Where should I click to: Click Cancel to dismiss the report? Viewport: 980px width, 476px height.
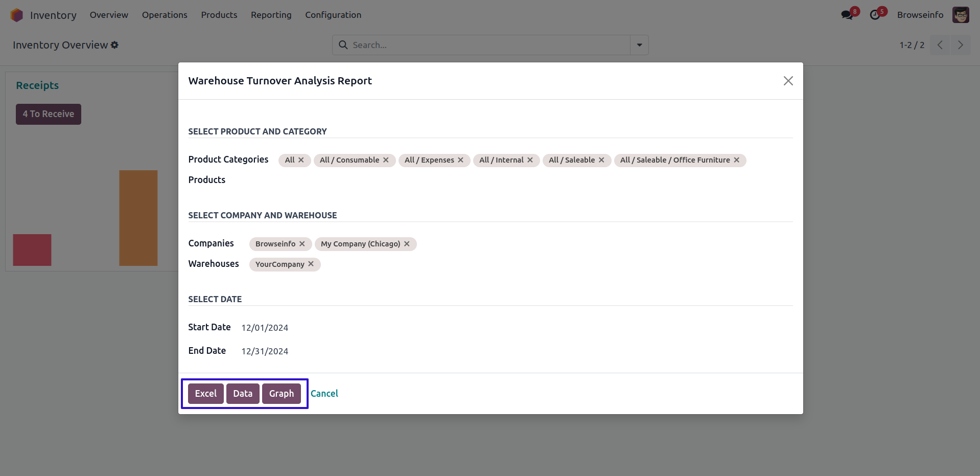pos(324,394)
